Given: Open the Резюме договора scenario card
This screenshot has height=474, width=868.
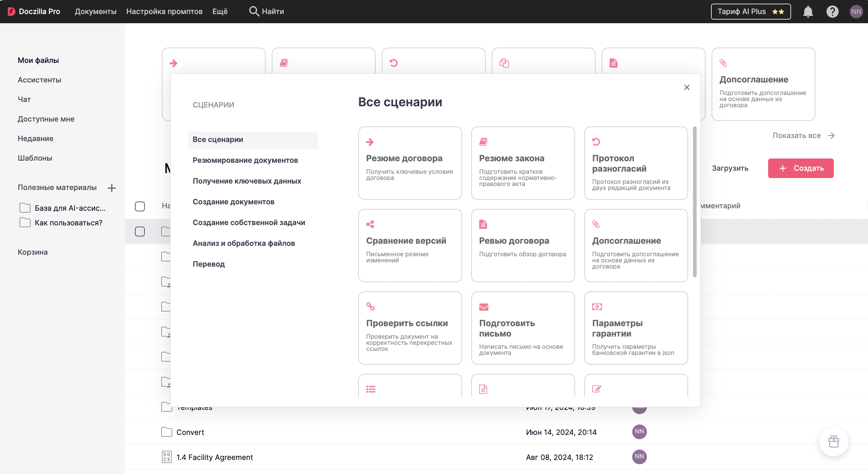Looking at the screenshot, I should (x=410, y=163).
